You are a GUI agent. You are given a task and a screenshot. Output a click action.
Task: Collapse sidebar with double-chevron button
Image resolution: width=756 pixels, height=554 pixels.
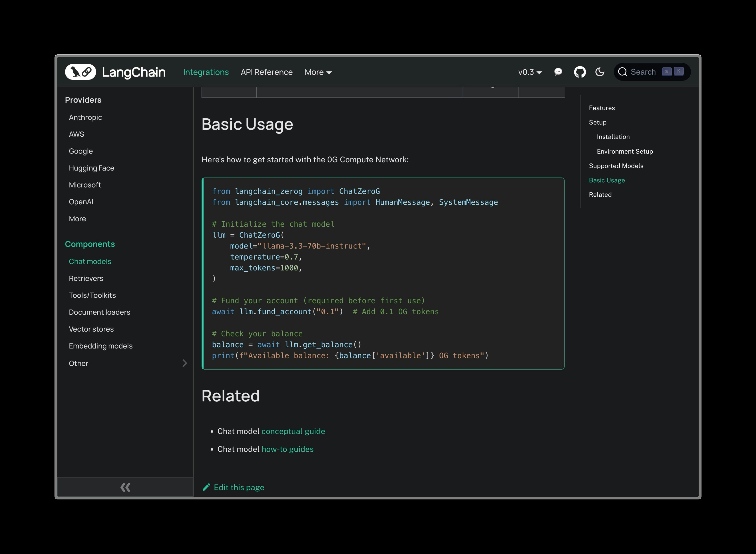[125, 487]
